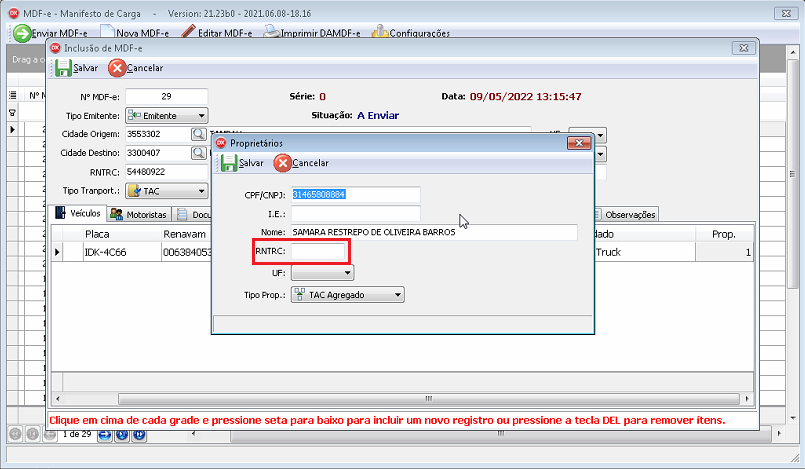Screen dimensions: 805x469
Task: Go to next record in main navigator
Action: point(105,435)
